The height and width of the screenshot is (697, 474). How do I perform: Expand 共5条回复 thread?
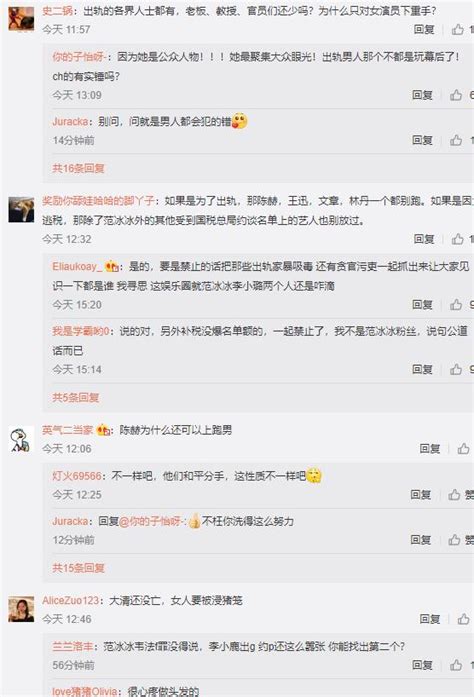click(x=76, y=397)
